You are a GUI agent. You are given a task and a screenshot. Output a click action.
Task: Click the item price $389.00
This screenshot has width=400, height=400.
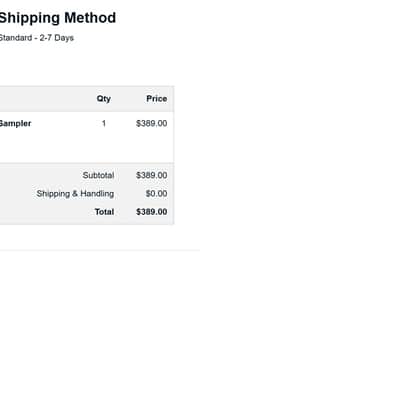[151, 124]
